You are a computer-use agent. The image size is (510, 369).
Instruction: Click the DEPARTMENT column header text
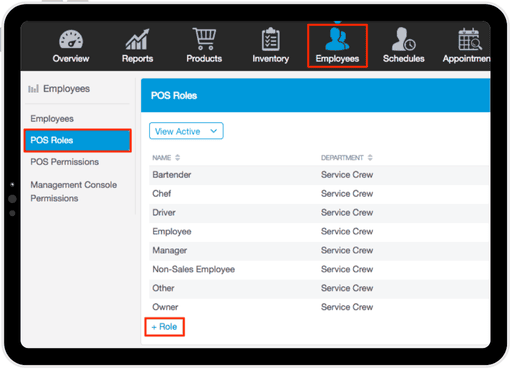pyautogui.click(x=342, y=158)
